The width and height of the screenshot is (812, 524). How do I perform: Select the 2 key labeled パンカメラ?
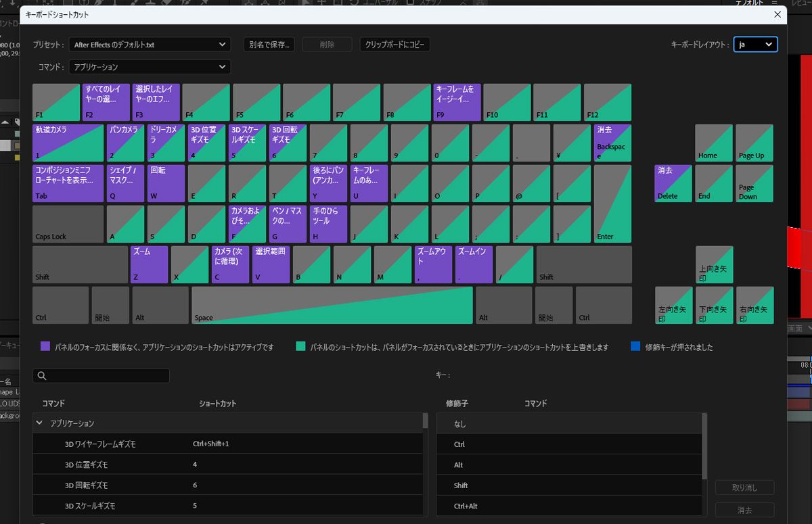click(x=126, y=143)
